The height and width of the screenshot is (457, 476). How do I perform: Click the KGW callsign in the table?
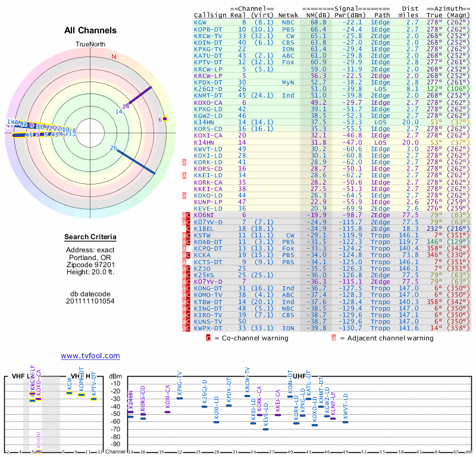[200, 23]
